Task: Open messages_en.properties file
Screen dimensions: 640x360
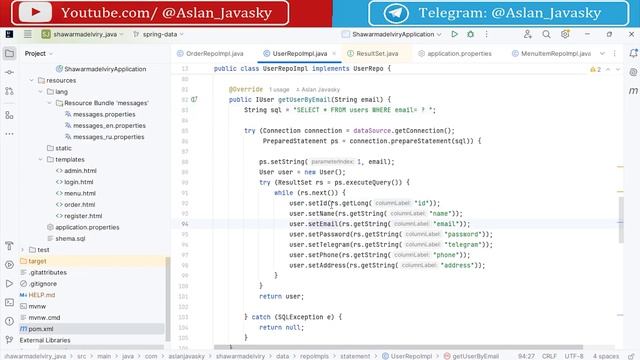Action: [109, 126]
